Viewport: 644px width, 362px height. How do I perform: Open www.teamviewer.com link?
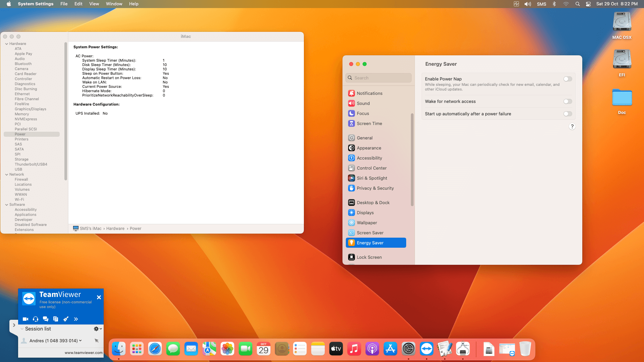tap(84, 353)
